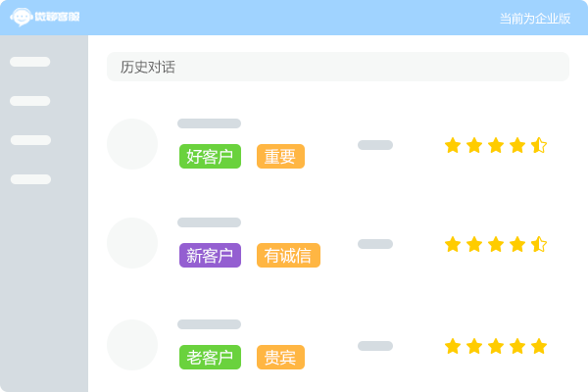Click the fifth star in bottom row rating
588x392 pixels.
pos(539,346)
